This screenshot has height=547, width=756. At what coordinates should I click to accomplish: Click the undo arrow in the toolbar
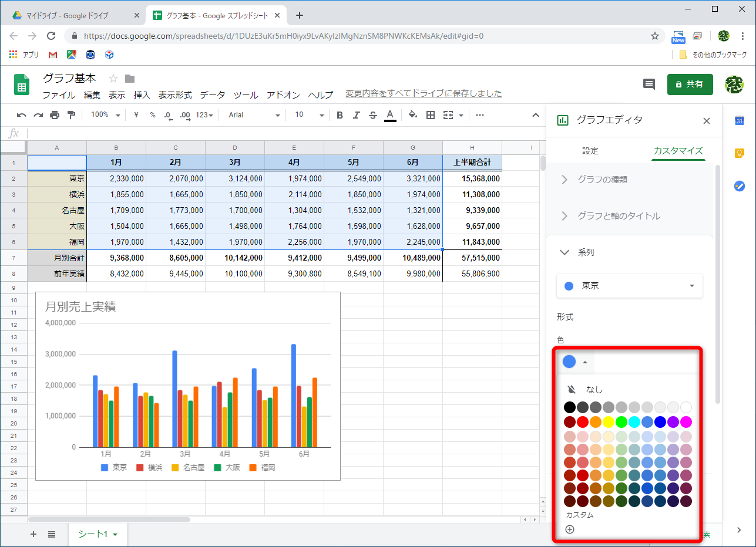22,115
